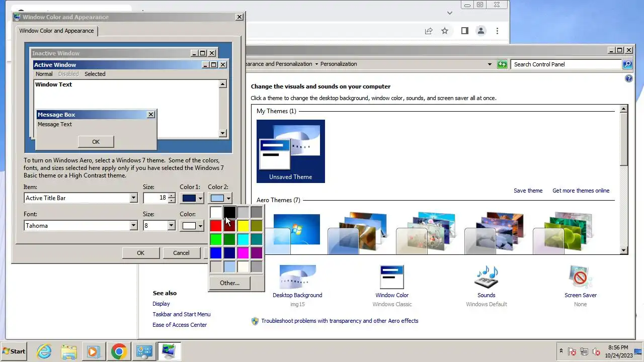
Task: Click OK in Window Color dialog
Action: coord(141,253)
